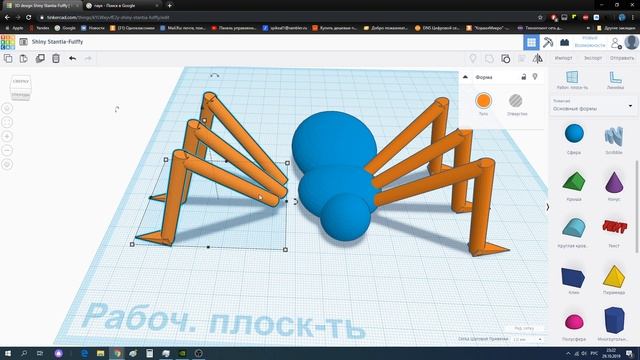This screenshot has height=360, width=640.
Task: Open the Windows Start menu
Action: (8, 353)
